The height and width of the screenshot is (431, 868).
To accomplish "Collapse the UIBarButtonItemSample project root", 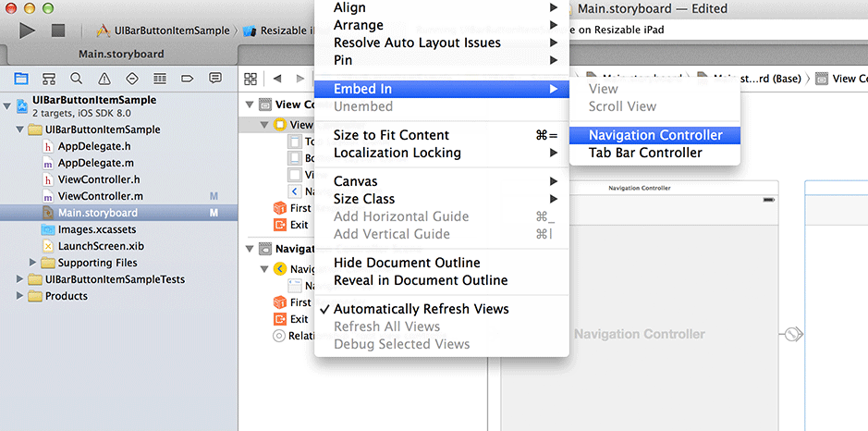I will point(7,105).
